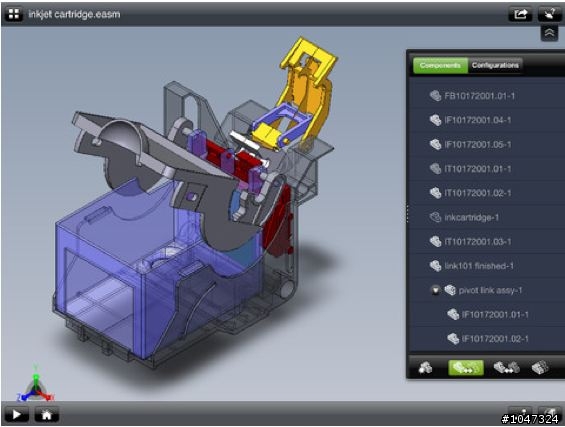Select the IF10172001.04-1 component row

tap(488, 120)
